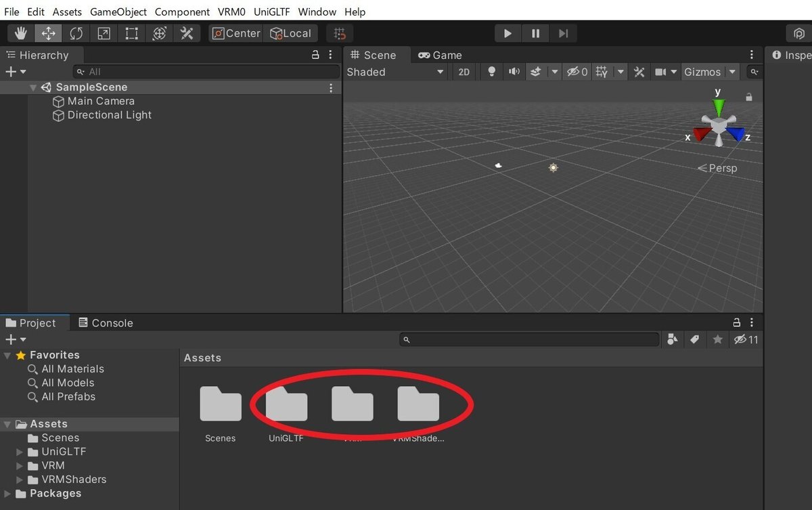
Task: Open Plastic SCM from the toolbar
Action: (798, 33)
